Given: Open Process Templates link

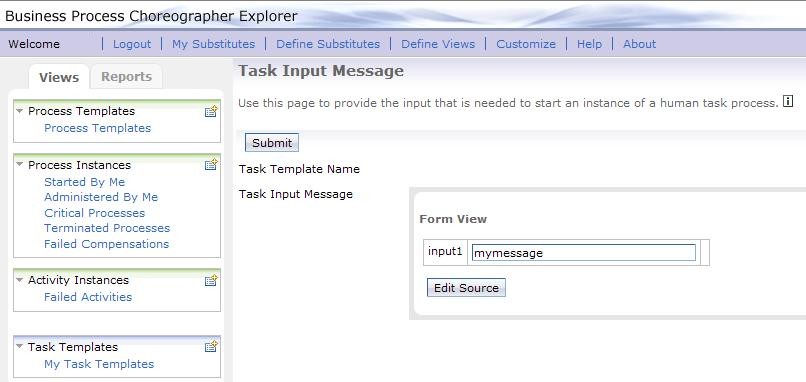Looking at the screenshot, I should [x=98, y=128].
